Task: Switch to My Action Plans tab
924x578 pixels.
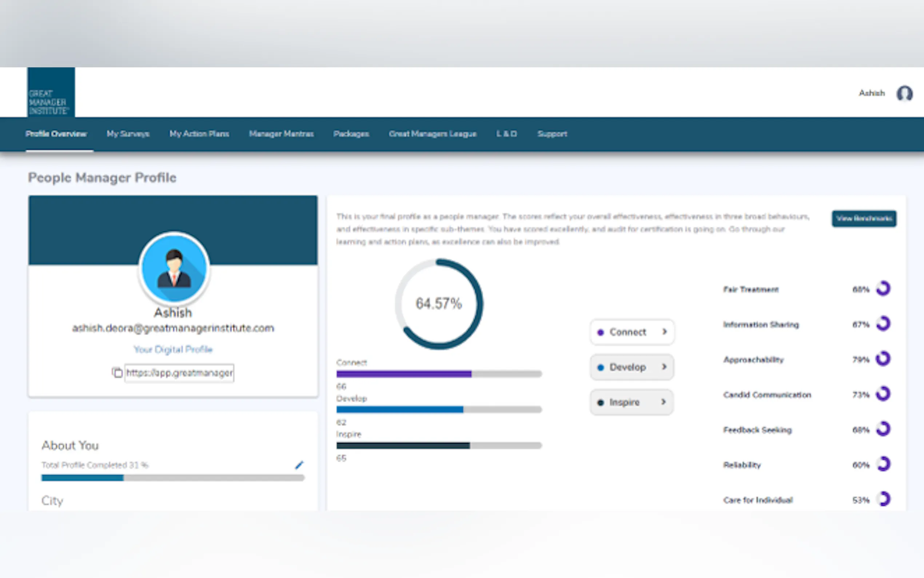Action: point(199,134)
